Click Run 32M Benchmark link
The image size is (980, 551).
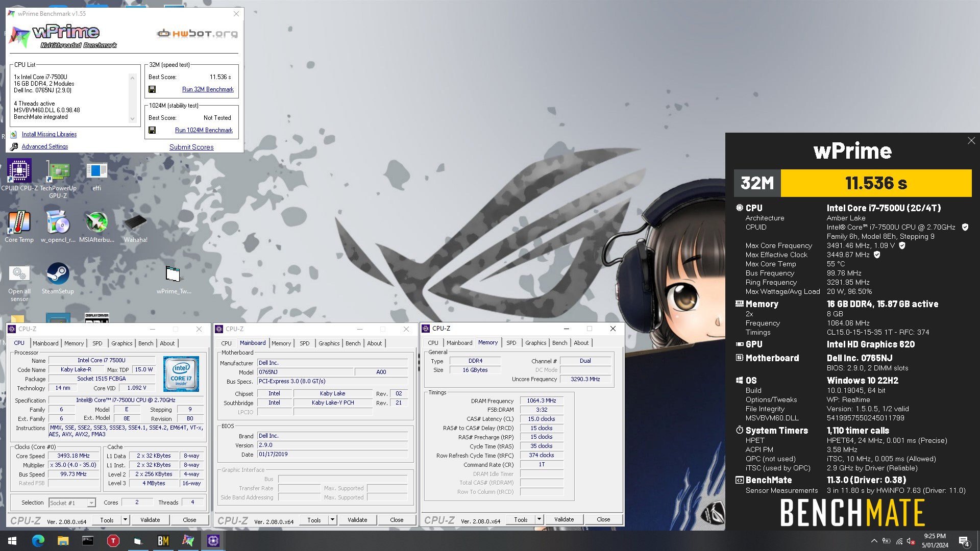208,89
